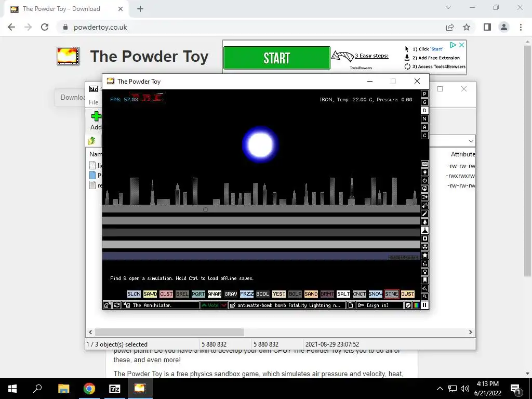Clear the simulation with new-page icon

tap(351, 305)
